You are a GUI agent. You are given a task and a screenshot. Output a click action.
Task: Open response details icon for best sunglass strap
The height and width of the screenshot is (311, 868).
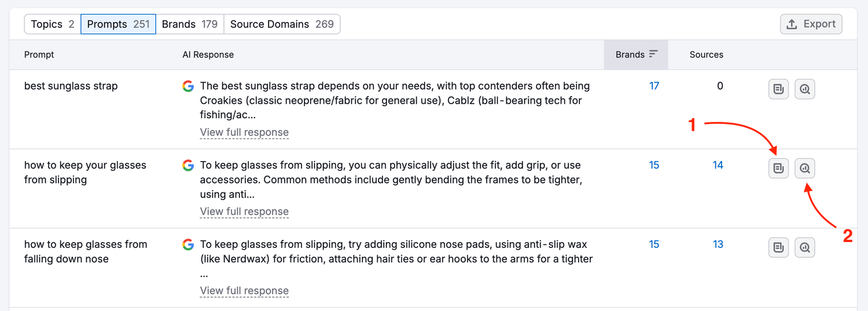coord(778,89)
